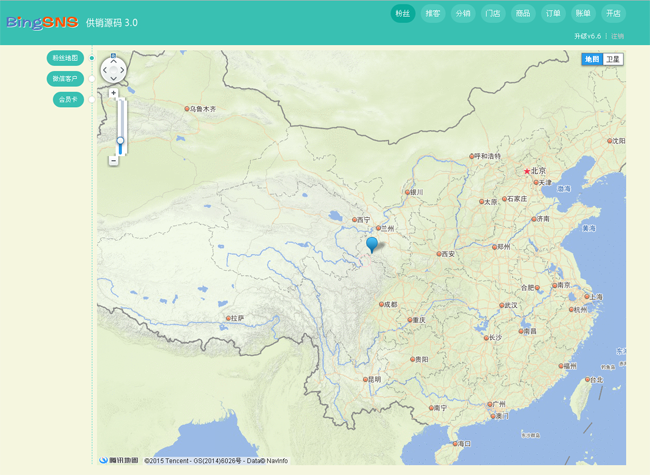Click the 腾讯地图 logo

119,460
